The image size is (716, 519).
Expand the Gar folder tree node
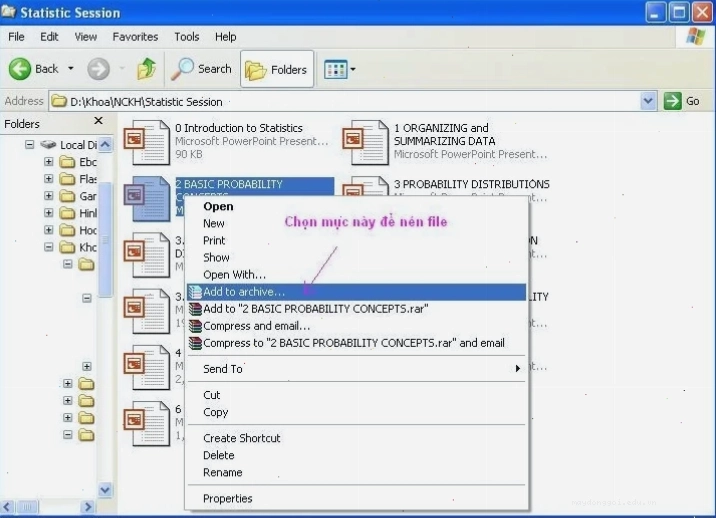(x=48, y=196)
